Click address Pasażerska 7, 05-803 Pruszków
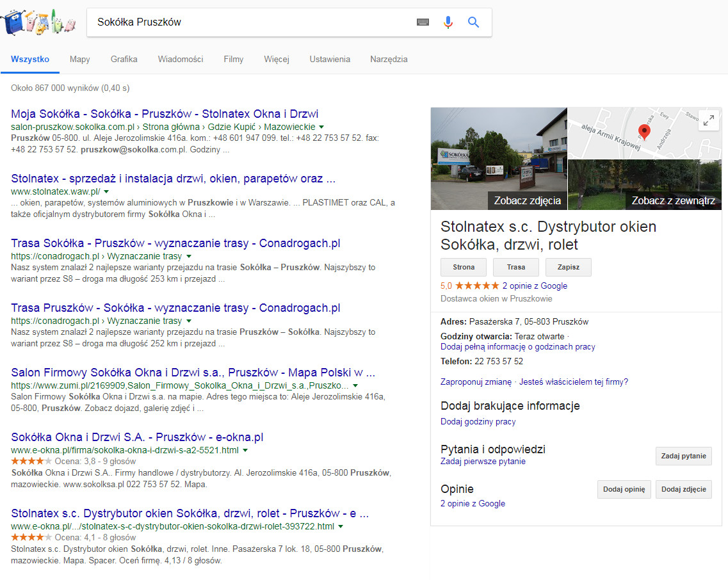Image resolution: width=728 pixels, height=580 pixels. [529, 321]
